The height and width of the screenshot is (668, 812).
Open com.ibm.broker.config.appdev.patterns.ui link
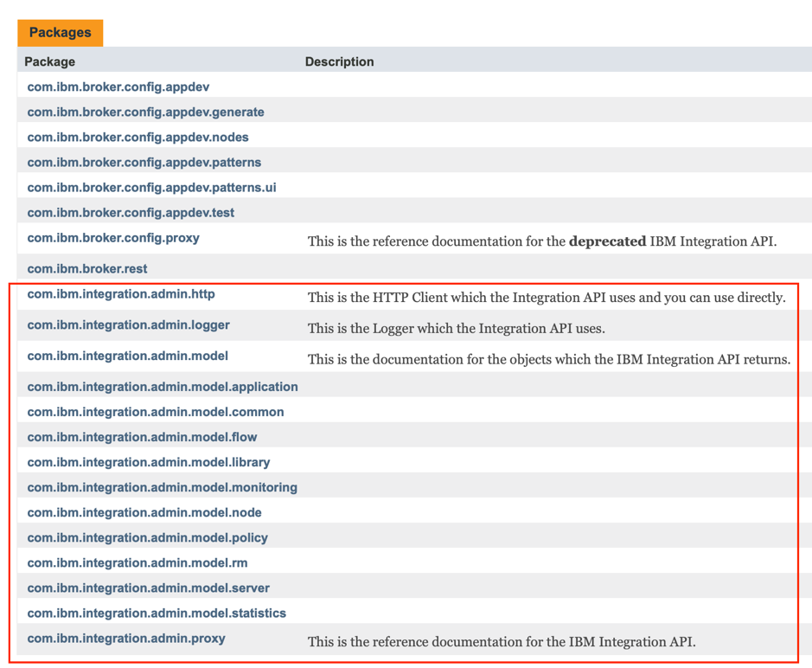pyautogui.click(x=151, y=188)
